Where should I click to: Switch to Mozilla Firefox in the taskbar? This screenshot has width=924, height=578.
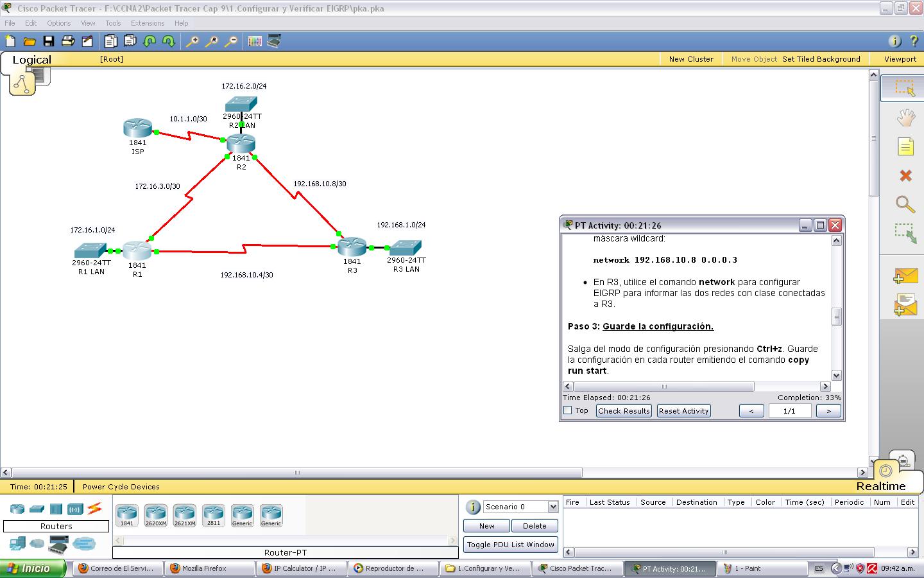click(210, 568)
